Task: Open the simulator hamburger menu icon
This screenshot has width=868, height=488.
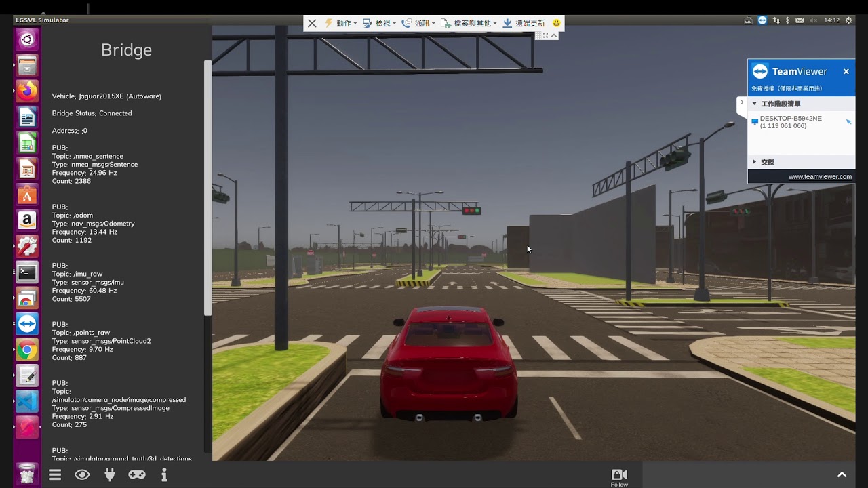Action: tap(55, 475)
